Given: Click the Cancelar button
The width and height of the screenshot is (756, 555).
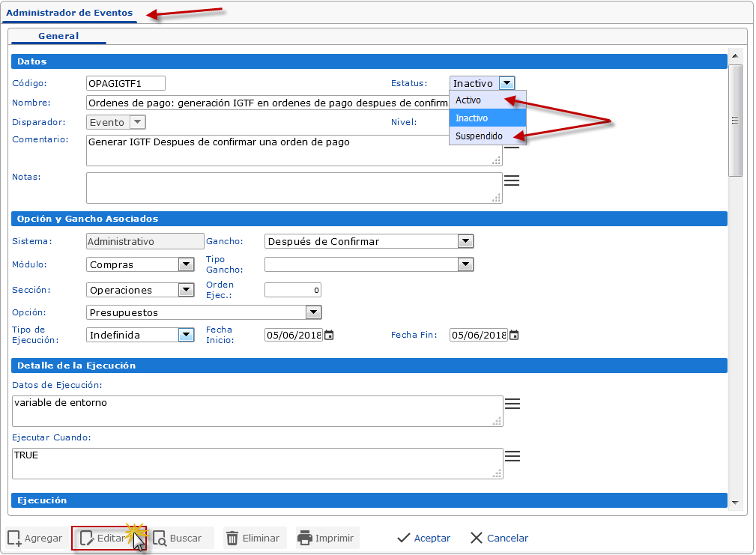Looking at the screenshot, I should click(x=499, y=538).
